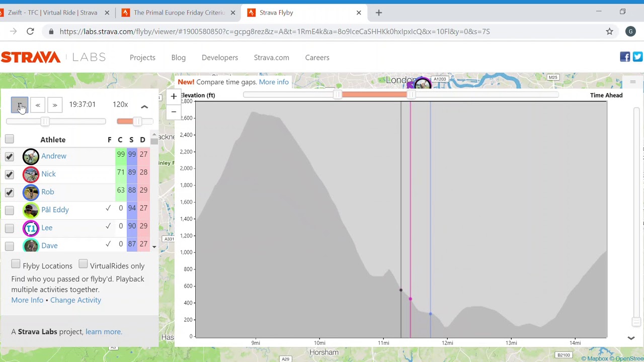The height and width of the screenshot is (362, 644).
Task: Go to Strava.com from the nav bar
Action: pos(272,57)
